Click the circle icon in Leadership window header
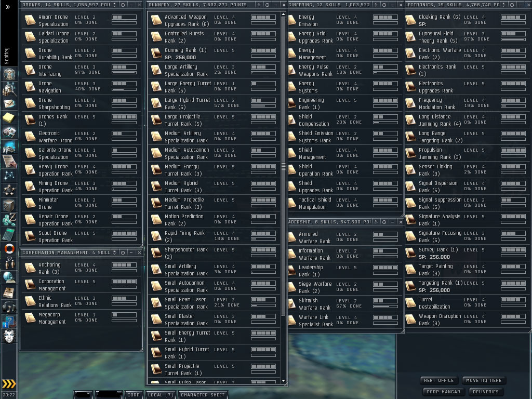532x399 pixels. tap(384, 222)
